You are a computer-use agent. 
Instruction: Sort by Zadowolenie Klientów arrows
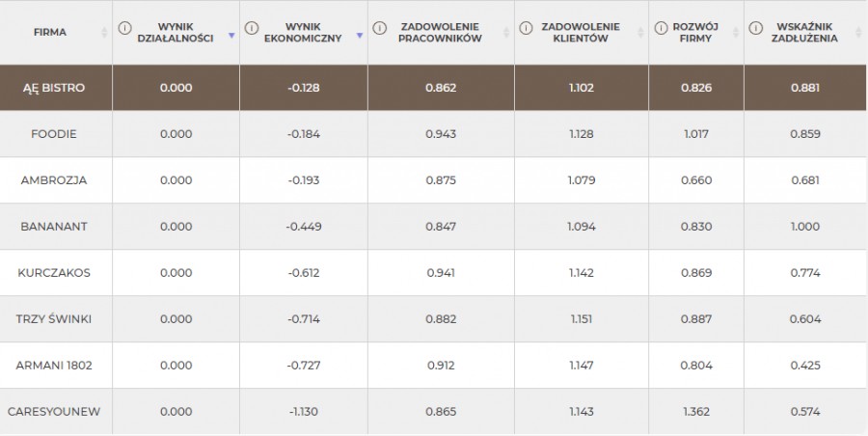(x=640, y=33)
